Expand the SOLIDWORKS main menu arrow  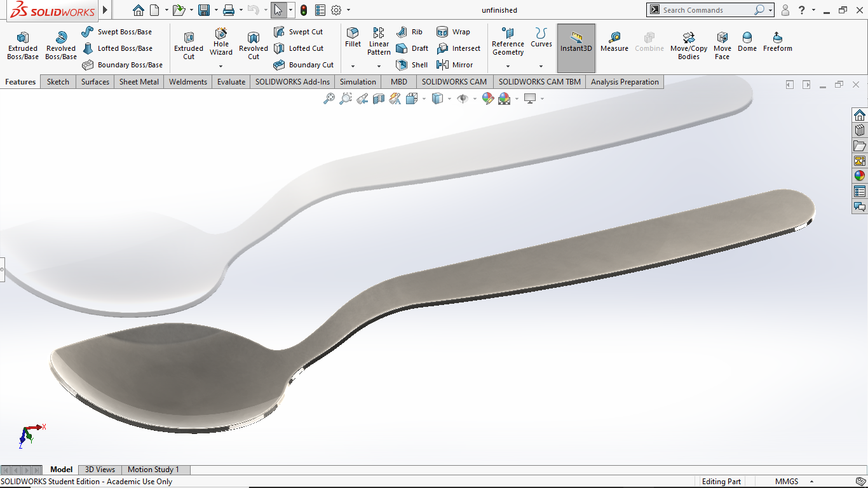(x=105, y=10)
